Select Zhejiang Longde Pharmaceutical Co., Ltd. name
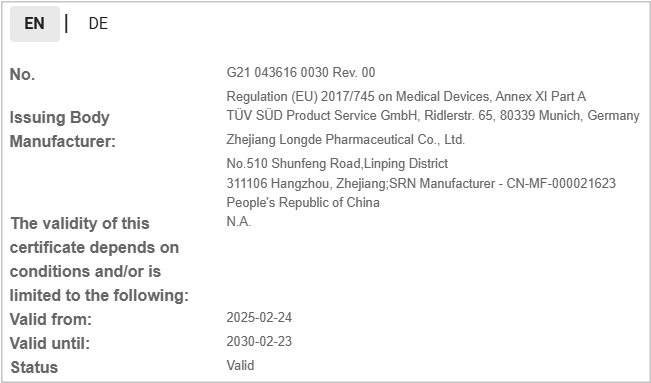The height and width of the screenshot is (383, 651). (x=345, y=140)
